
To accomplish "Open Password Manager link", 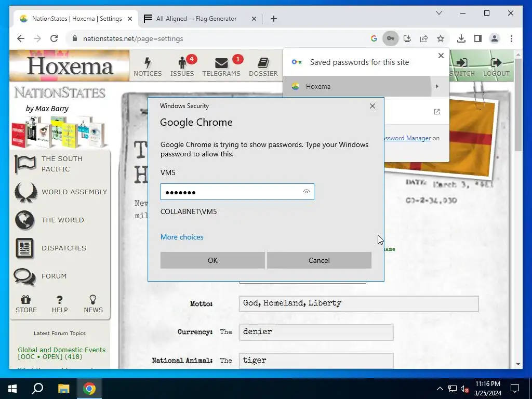I will tap(407, 138).
